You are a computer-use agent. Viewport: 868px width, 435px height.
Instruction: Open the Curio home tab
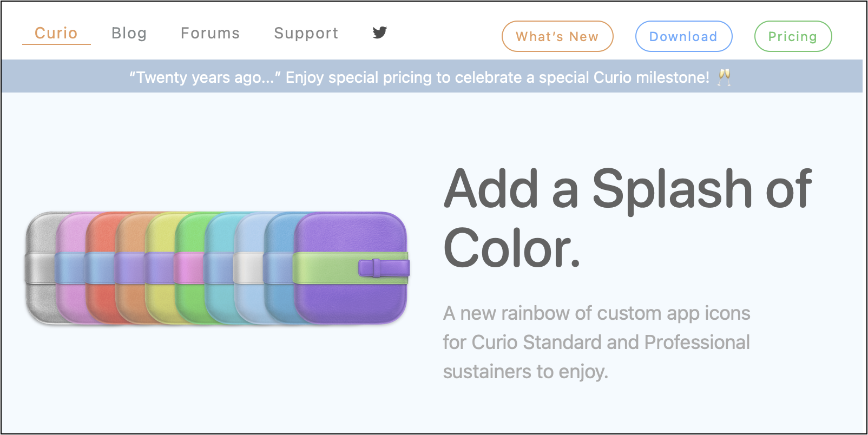pos(56,34)
